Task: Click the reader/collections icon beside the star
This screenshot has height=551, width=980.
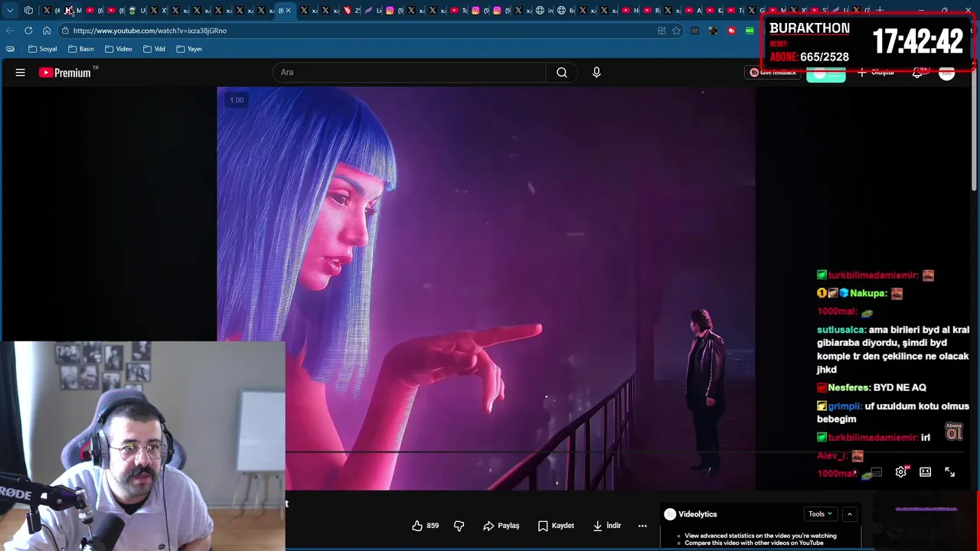Action: tap(661, 31)
